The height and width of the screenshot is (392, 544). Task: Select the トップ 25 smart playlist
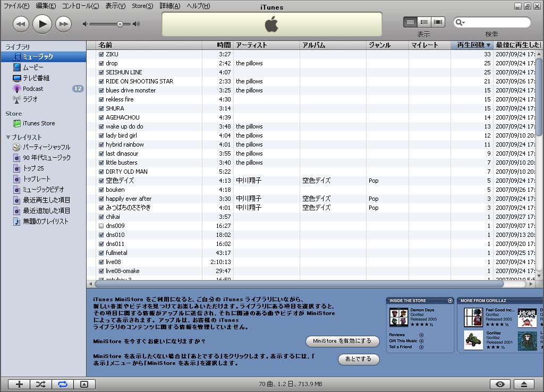click(44, 168)
